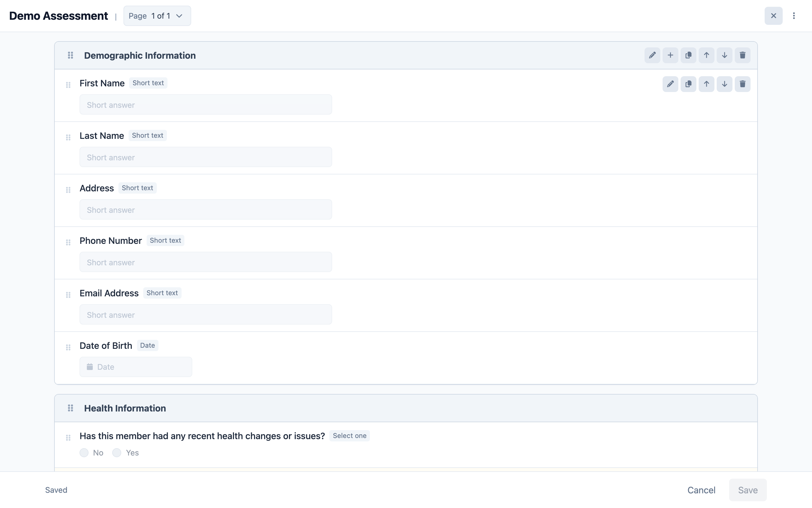Screen dimensions: 812x508
Task: Click the Phone Number short answer field
Action: pyautogui.click(x=206, y=262)
